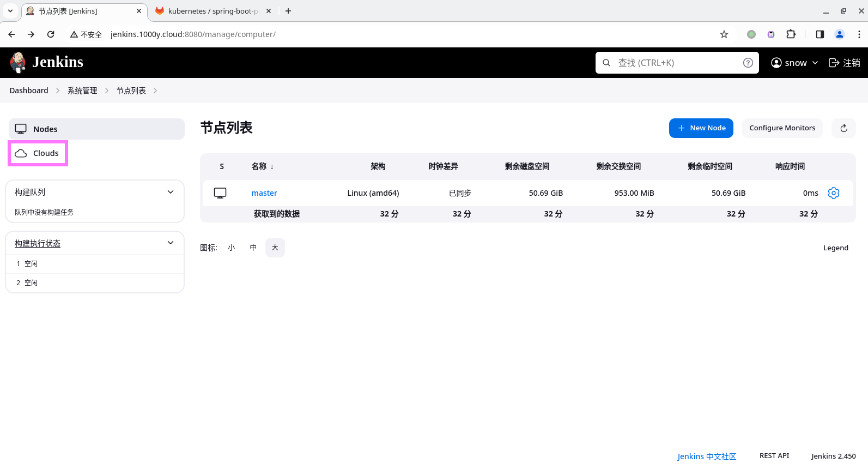Go back to previous page
The width and height of the screenshot is (868, 469).
point(11,34)
